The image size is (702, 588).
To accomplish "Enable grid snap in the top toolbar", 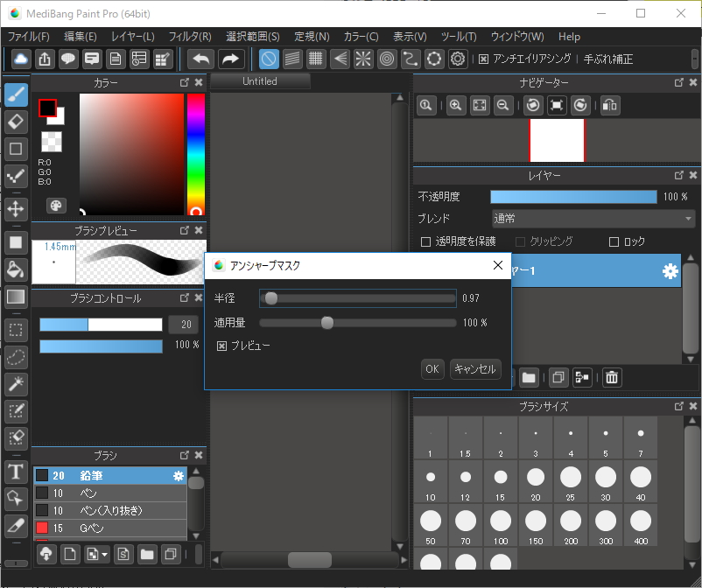I will [315, 59].
